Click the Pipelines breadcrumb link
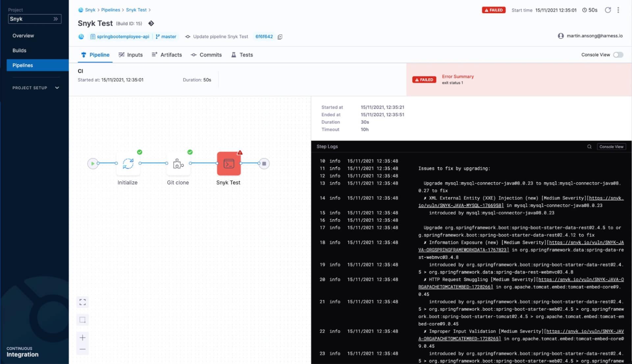The image size is (632, 364). tap(111, 10)
